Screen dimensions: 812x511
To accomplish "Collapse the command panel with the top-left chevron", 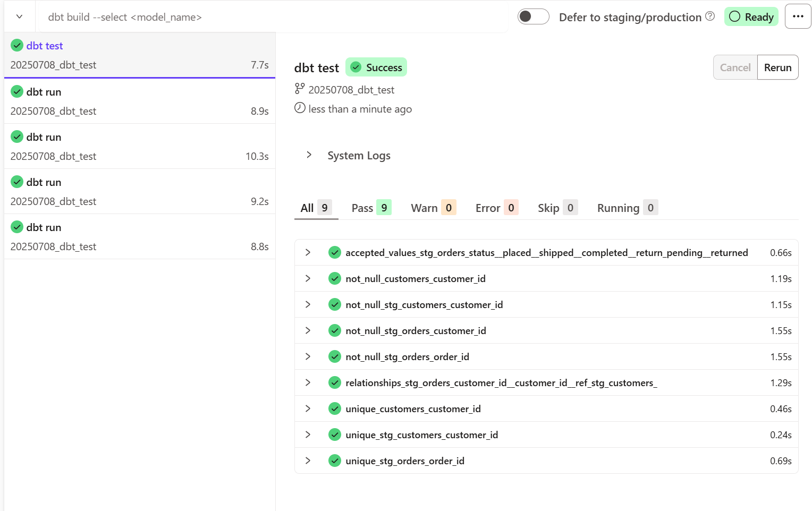I will coord(19,16).
